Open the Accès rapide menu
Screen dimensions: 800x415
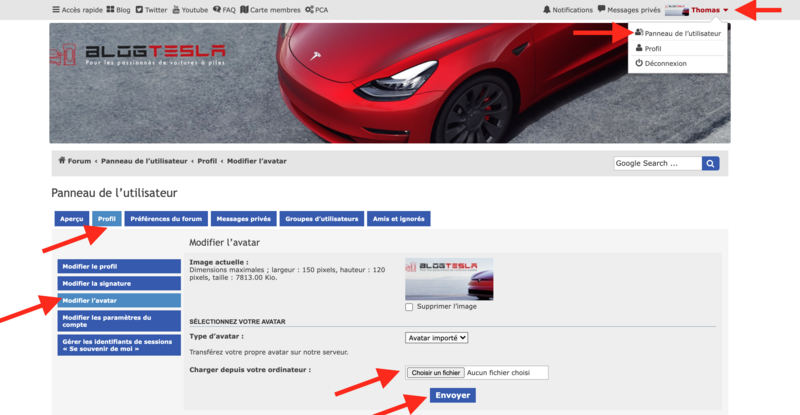pos(77,10)
